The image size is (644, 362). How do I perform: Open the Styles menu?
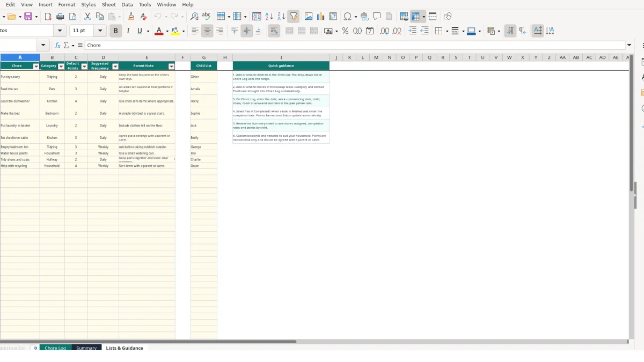(89, 4)
